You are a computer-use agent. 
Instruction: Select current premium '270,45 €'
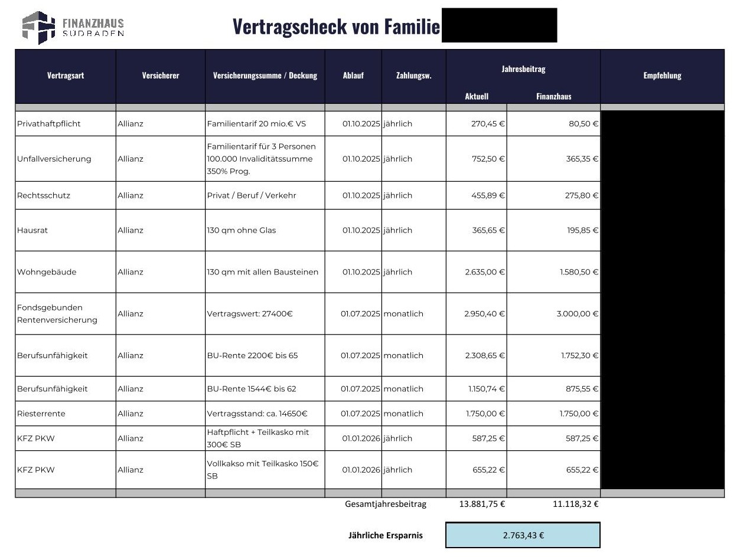[488, 124]
